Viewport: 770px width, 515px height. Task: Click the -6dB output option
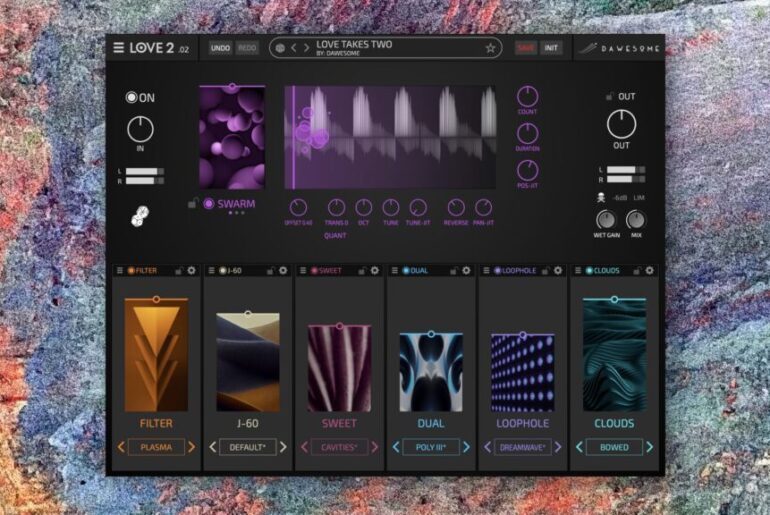point(620,198)
